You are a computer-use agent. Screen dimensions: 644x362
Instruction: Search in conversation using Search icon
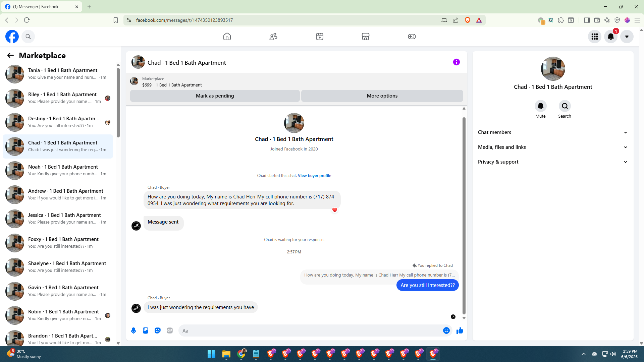tap(565, 106)
